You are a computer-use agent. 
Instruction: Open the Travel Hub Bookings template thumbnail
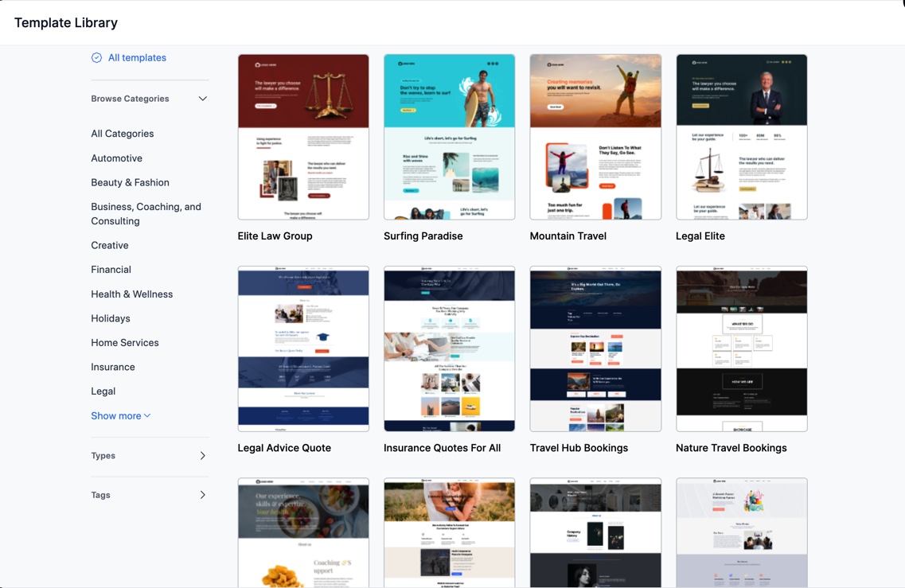coord(595,349)
